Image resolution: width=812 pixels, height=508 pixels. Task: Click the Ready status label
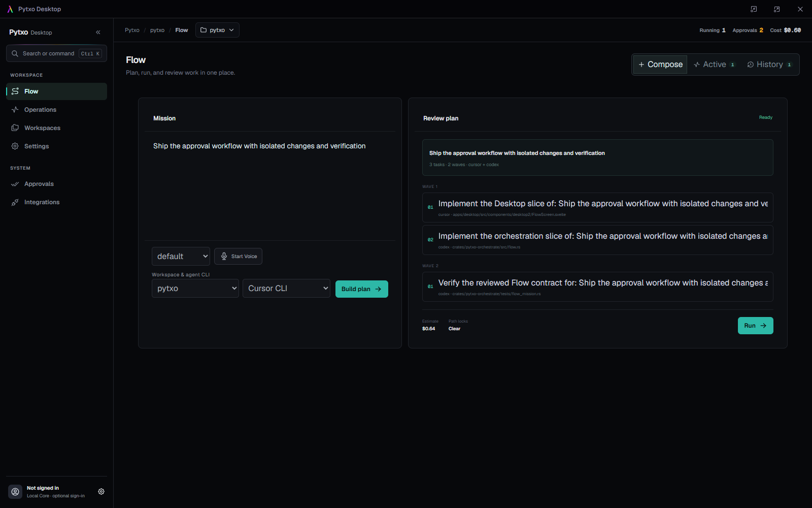pos(766,117)
